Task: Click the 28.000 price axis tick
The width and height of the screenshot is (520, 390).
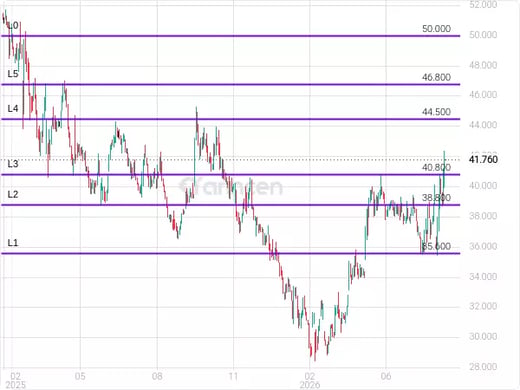Action: [x=483, y=367]
